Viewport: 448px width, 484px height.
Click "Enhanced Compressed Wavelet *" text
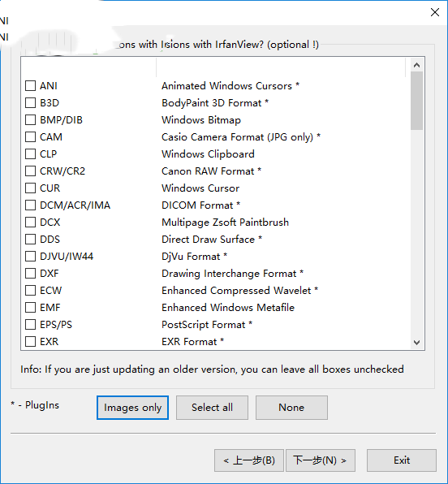coord(239,291)
